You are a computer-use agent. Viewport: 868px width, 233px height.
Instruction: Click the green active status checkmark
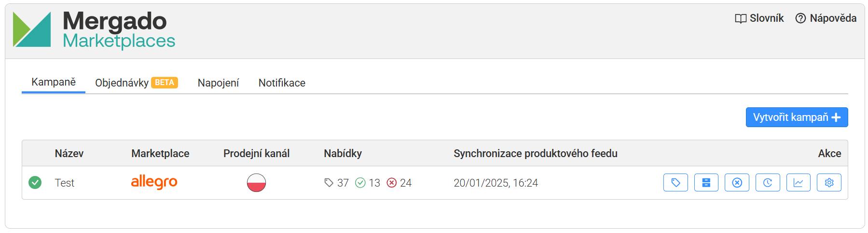click(35, 182)
